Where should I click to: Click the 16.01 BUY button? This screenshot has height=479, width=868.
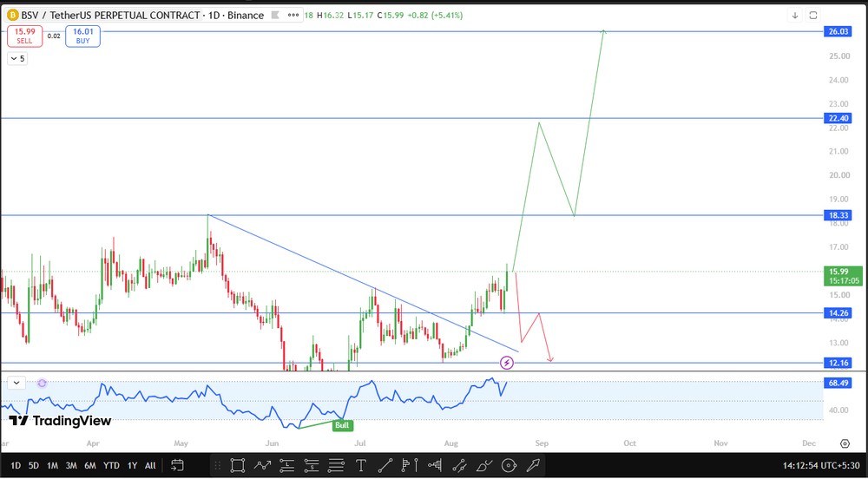82,36
